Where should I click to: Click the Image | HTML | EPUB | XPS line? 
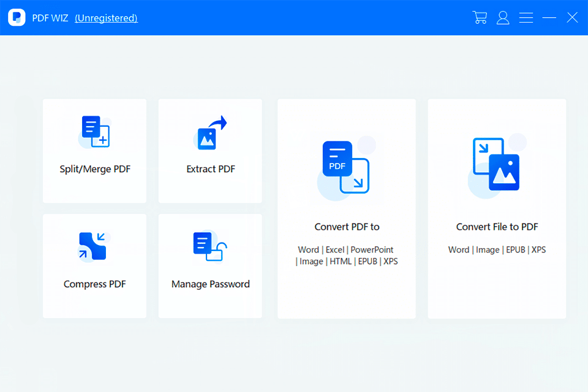pos(347,262)
